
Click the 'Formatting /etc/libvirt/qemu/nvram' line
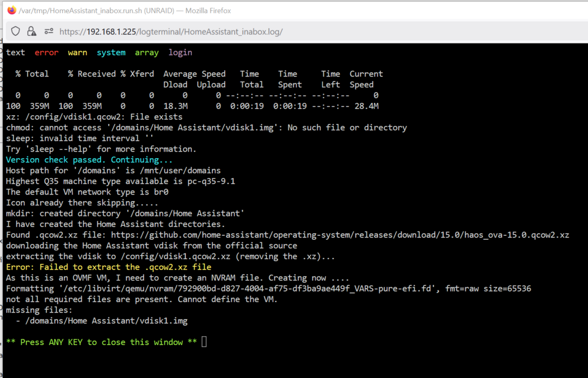coord(269,289)
